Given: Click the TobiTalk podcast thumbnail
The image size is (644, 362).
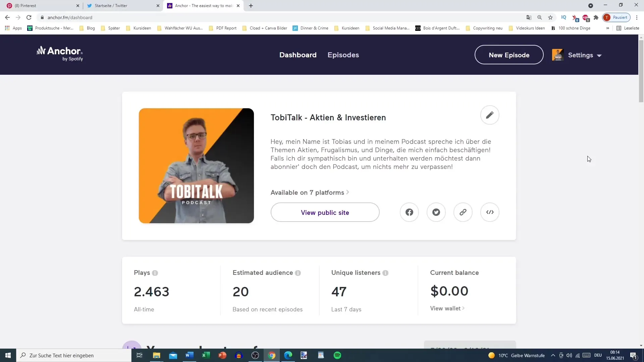Looking at the screenshot, I should point(196,166).
